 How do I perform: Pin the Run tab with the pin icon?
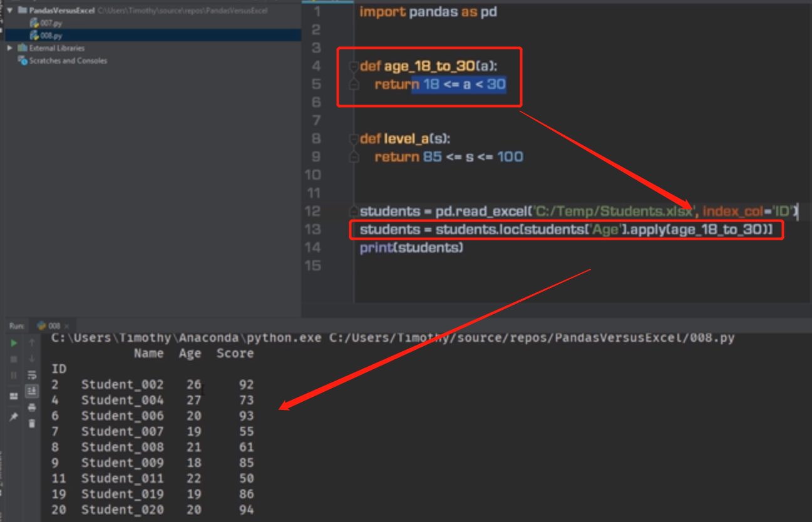pyautogui.click(x=14, y=416)
